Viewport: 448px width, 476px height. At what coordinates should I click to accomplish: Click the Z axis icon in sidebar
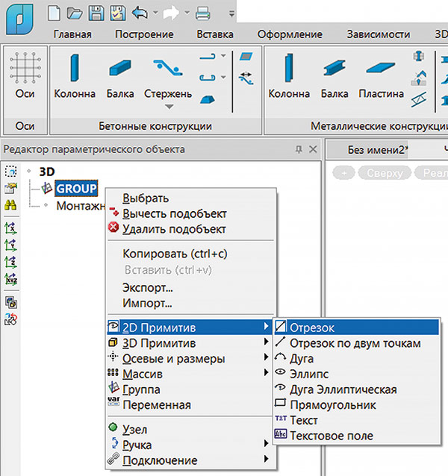click(10, 262)
